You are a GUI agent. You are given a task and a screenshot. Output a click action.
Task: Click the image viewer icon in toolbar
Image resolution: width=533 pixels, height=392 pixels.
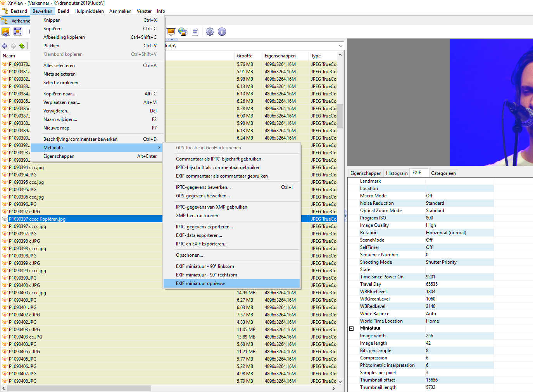[6, 32]
